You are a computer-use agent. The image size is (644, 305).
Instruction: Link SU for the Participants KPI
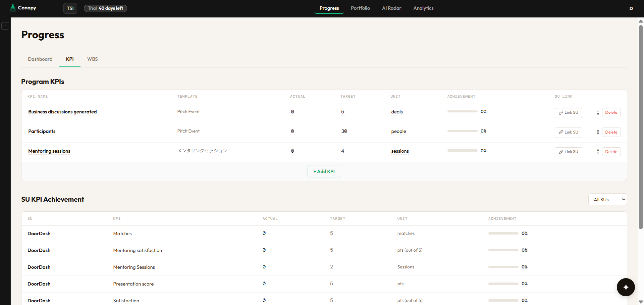pyautogui.click(x=568, y=132)
